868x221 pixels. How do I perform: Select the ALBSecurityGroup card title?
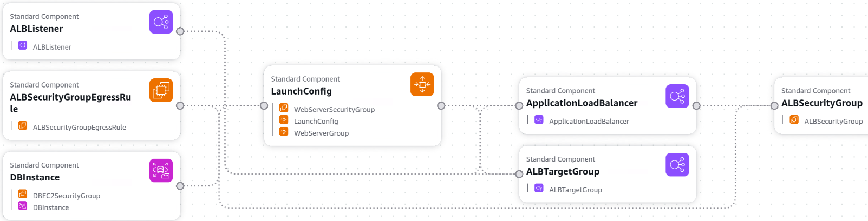click(x=822, y=103)
